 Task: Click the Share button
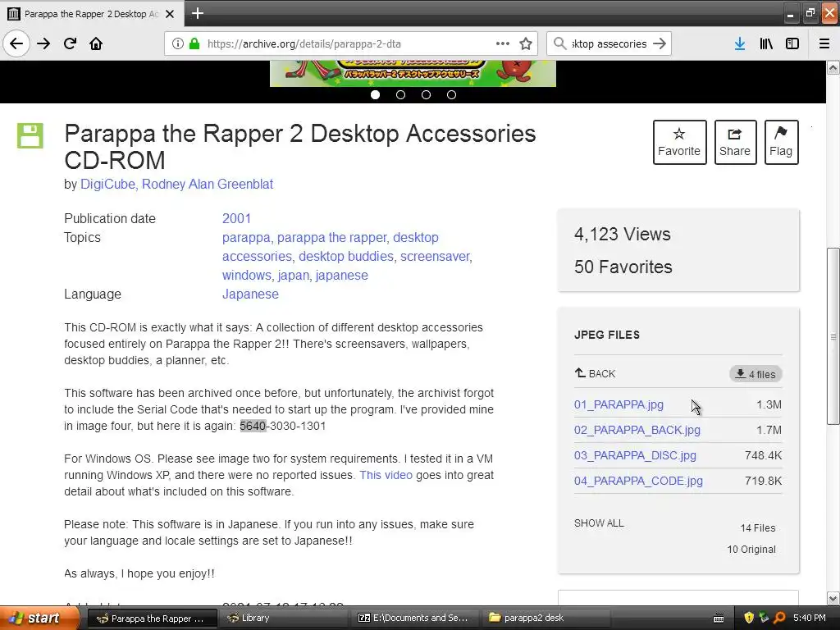coord(735,142)
